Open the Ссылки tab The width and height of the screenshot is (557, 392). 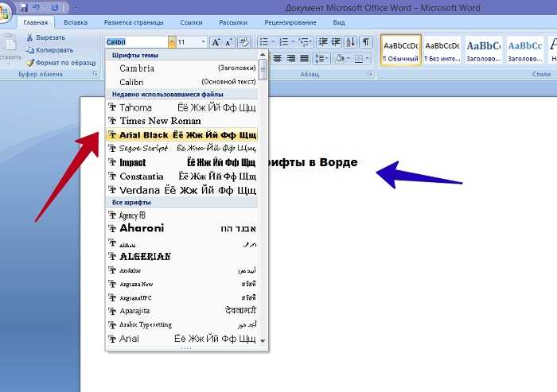[191, 22]
